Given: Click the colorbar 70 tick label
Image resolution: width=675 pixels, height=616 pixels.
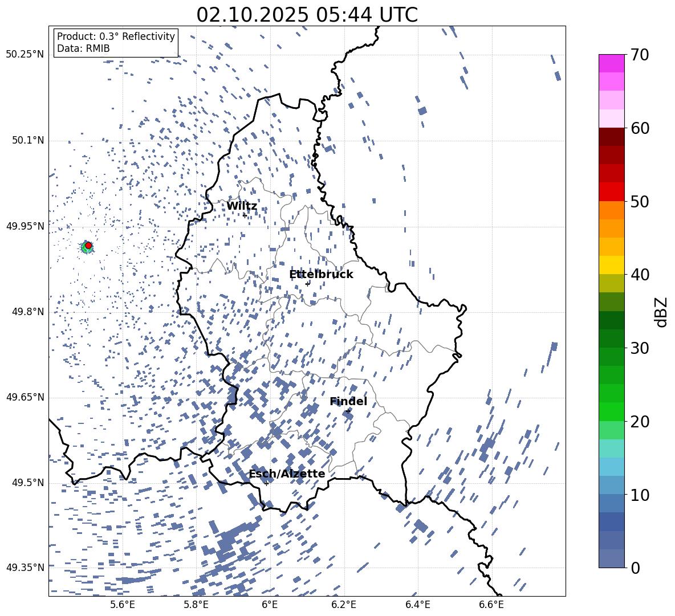Looking at the screenshot, I should pyautogui.click(x=640, y=55).
